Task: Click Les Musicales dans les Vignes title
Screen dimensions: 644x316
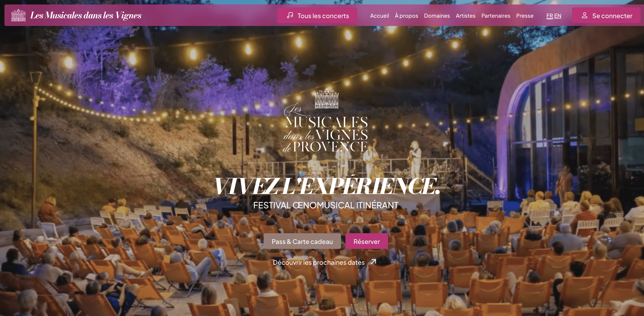Action: (86, 15)
